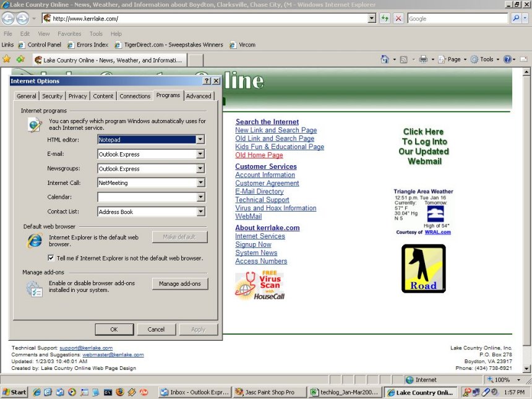The height and width of the screenshot is (399, 532).
Task: Click the vertical scrollbar down arrow
Action: [x=526, y=369]
